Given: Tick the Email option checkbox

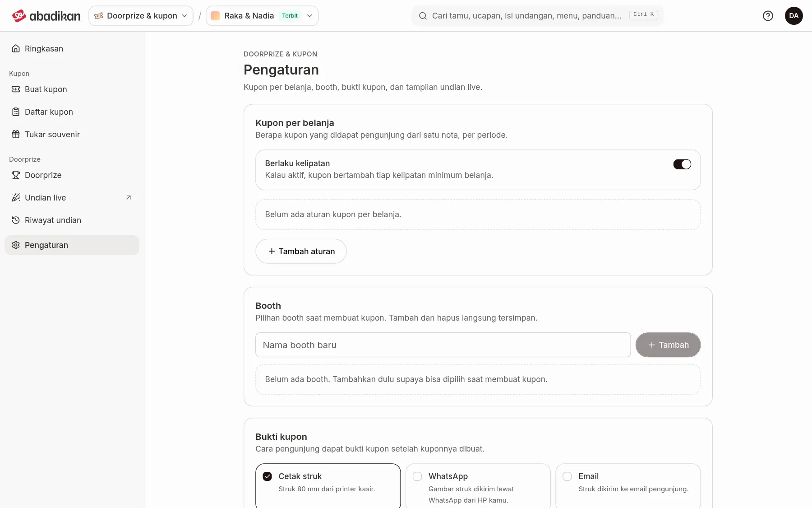Looking at the screenshot, I should coord(567,476).
